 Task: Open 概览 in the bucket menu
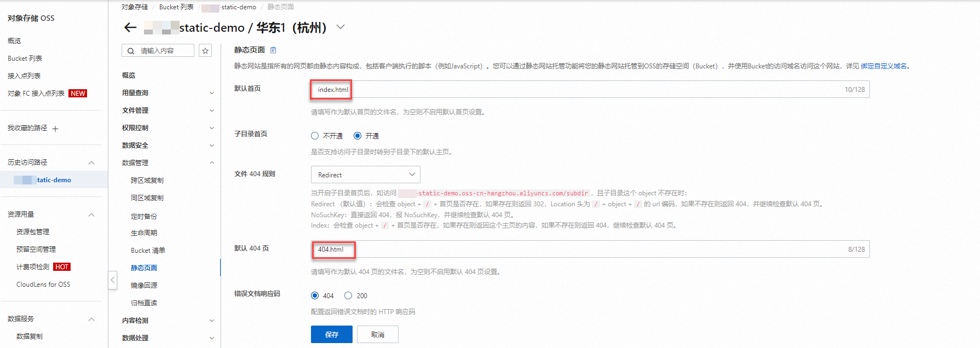(129, 76)
